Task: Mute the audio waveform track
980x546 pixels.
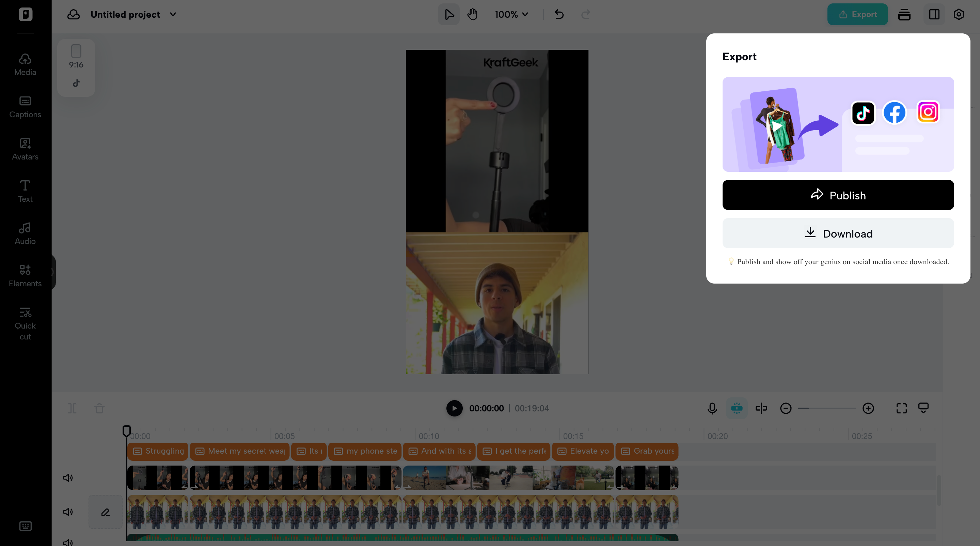Action: (x=68, y=542)
